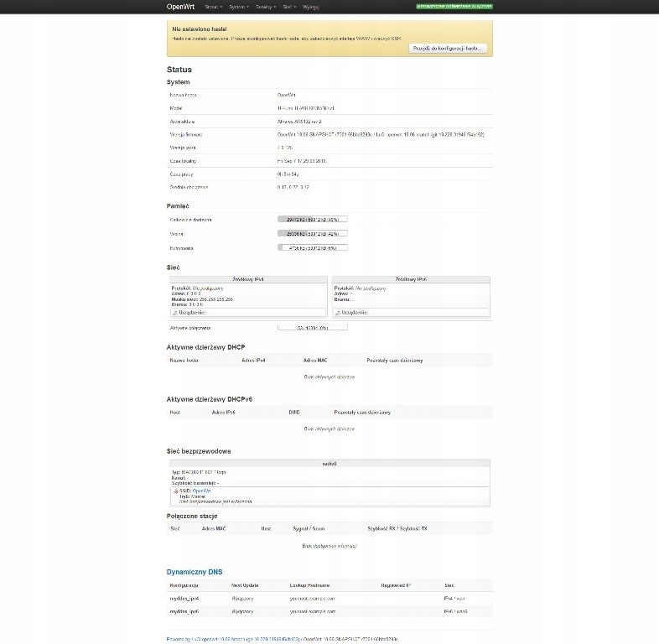Click 'Adres IPv4' column header
This screenshot has height=644, width=659.
(253, 361)
